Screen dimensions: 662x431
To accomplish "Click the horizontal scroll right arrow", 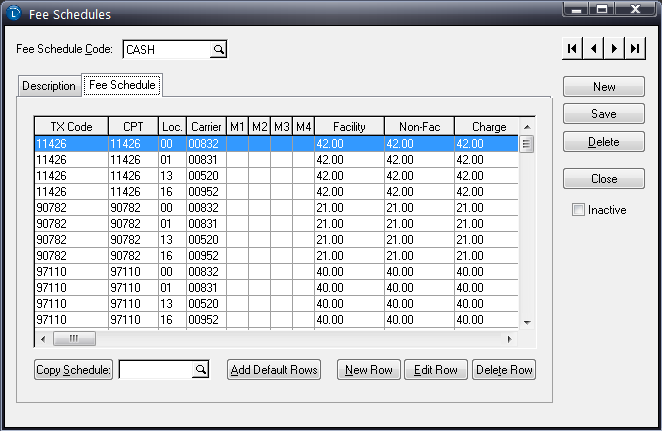I will click(x=510, y=339).
